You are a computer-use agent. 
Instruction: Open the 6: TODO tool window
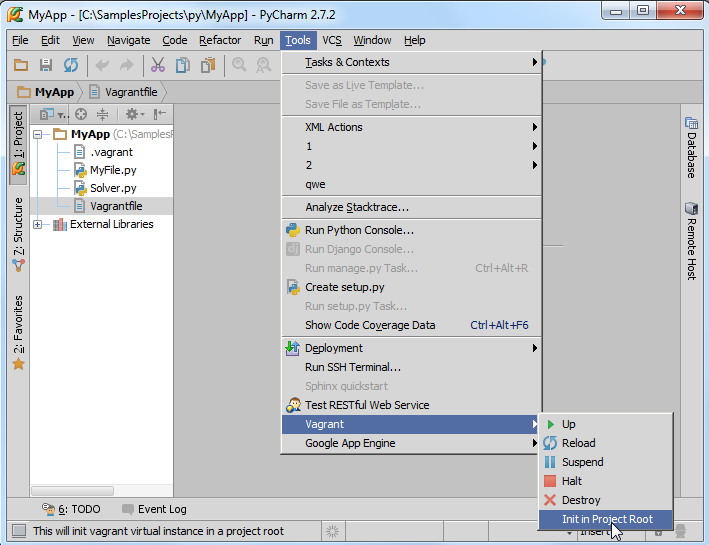[71, 509]
